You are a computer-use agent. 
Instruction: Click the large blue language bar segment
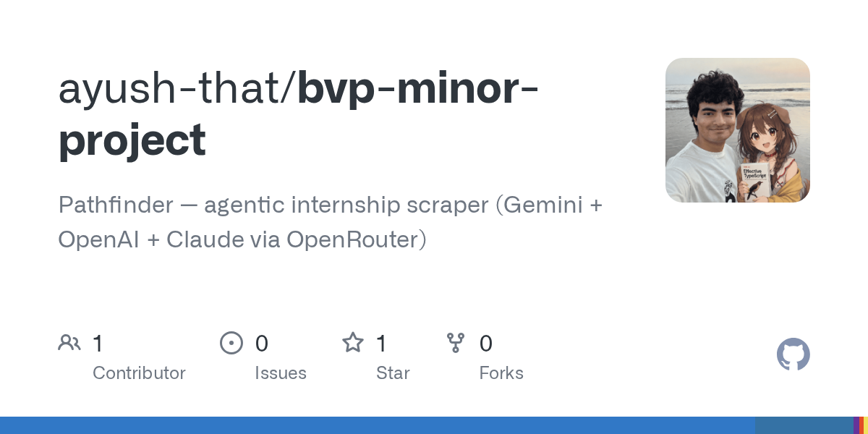coord(378,425)
